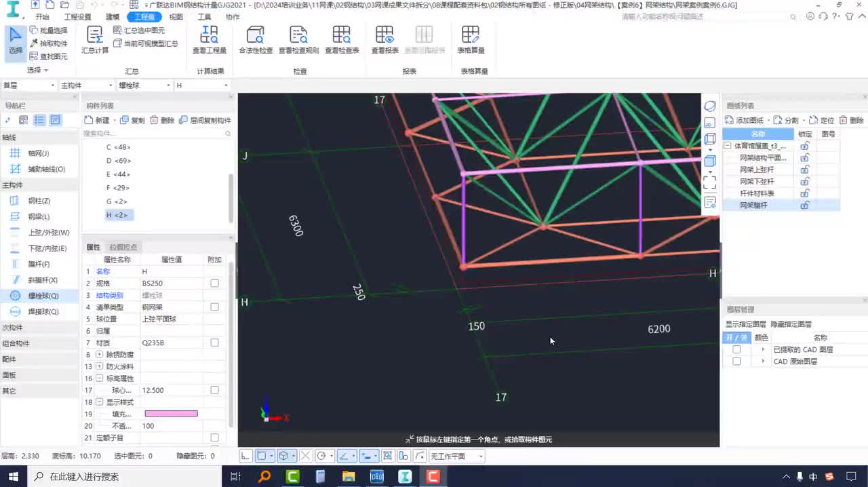Tick 附加 checkbox for 球心 row

(x=214, y=390)
